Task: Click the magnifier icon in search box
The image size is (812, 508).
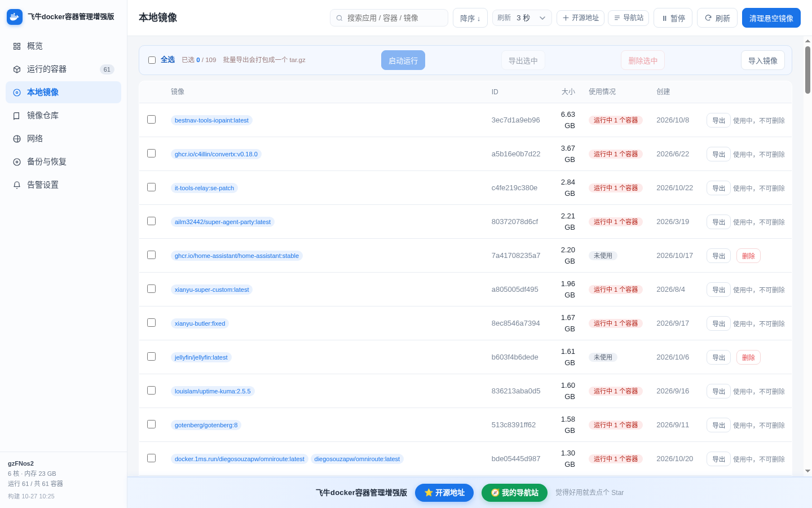Action: tap(339, 18)
